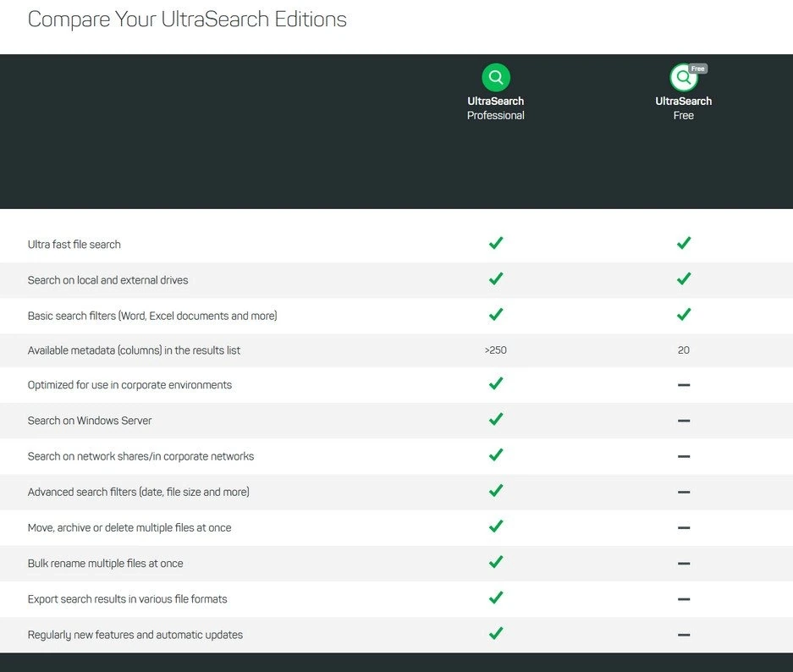Click 'Search on network shares/in corporate networks'
This screenshot has height=672, width=793.
[140, 456]
